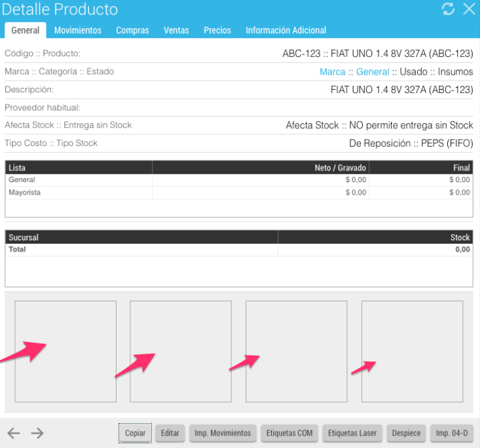Screen dimensions: 480x448
Task: Open the blue Marca link
Action: [333, 71]
